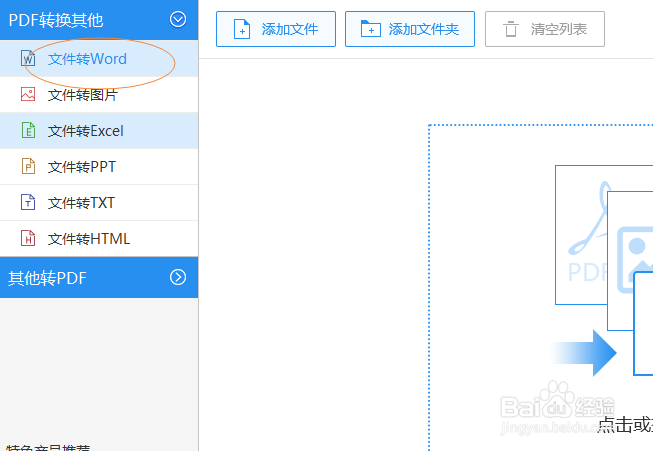Click the 添加文件夹 button
Viewport: 653px width, 451px height.
(410, 29)
